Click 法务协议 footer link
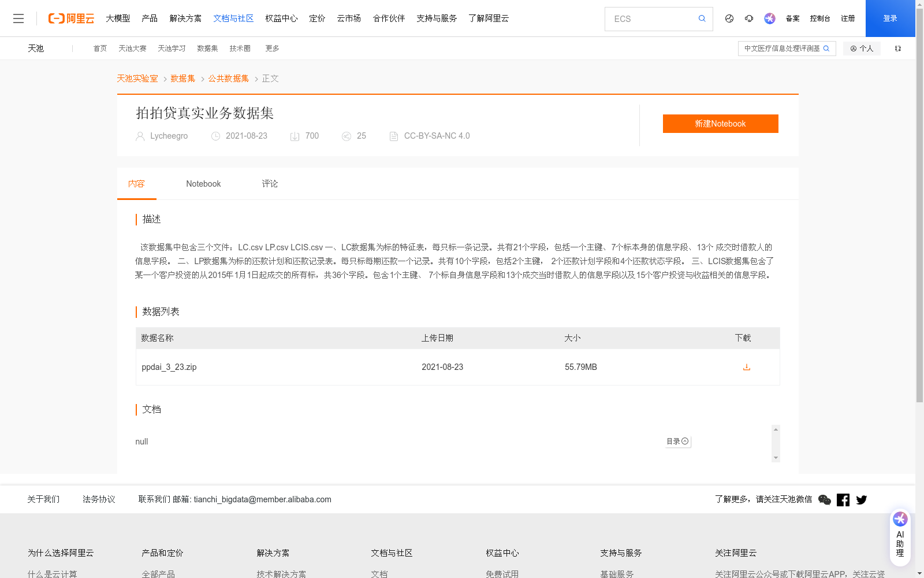Viewport: 924px width, 578px height. tap(99, 499)
